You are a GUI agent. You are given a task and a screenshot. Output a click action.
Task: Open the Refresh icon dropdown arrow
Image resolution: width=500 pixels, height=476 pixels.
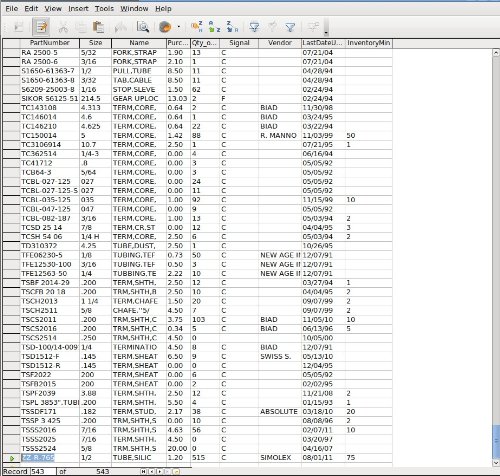point(179,27)
